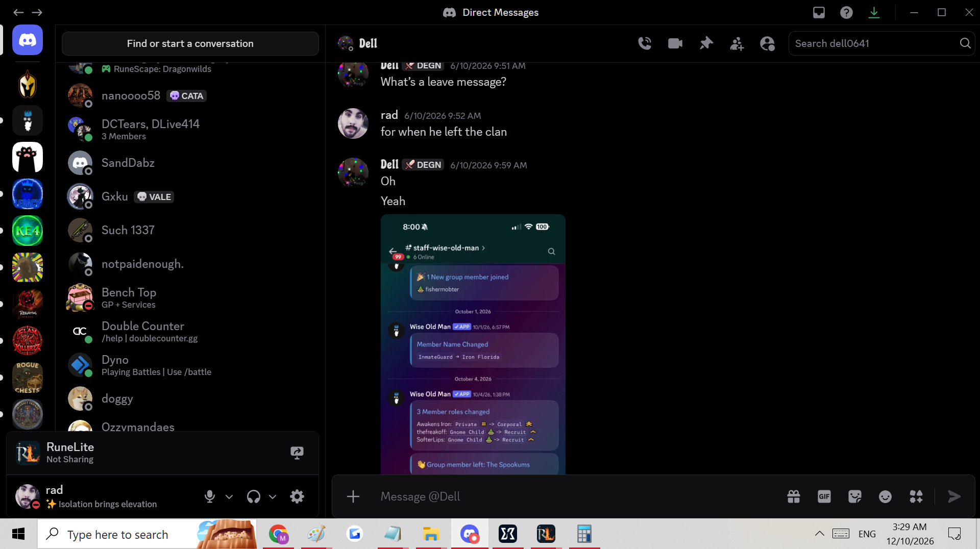The width and height of the screenshot is (980, 549).
Task: Open pinned messages
Action: tap(706, 43)
